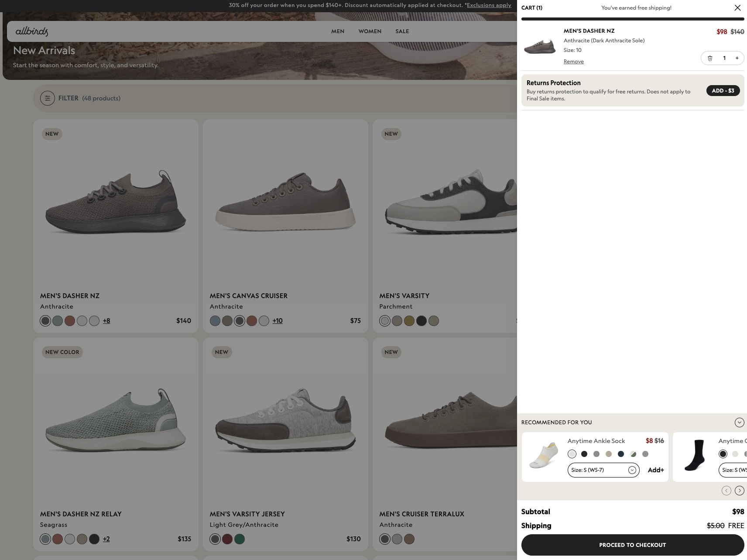Show next recommended product arrow
747x560 pixels.
click(739, 491)
